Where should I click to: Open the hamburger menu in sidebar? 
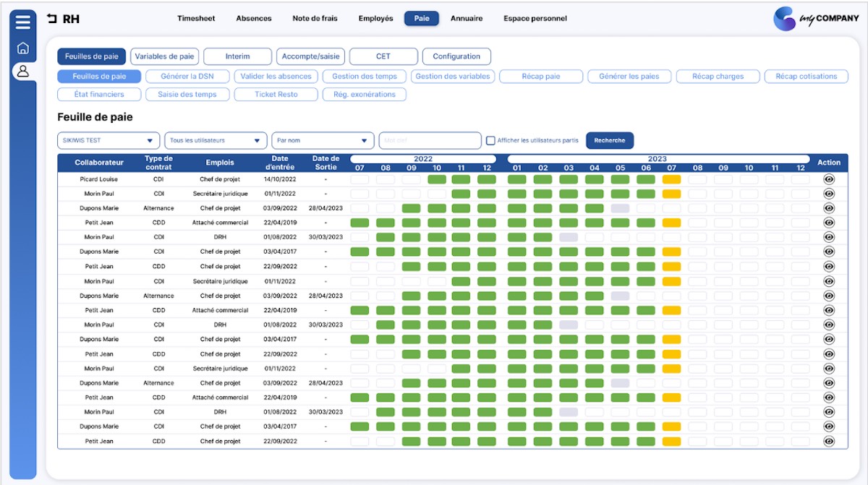coord(23,22)
